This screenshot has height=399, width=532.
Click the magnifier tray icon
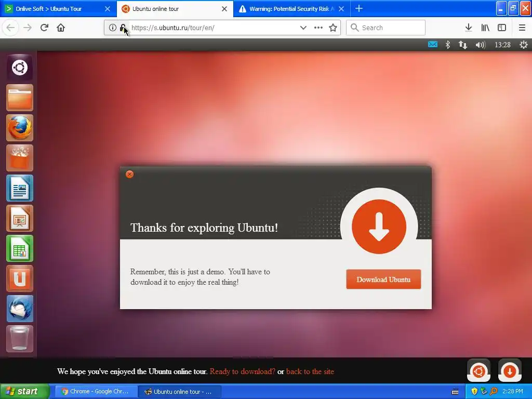494,391
